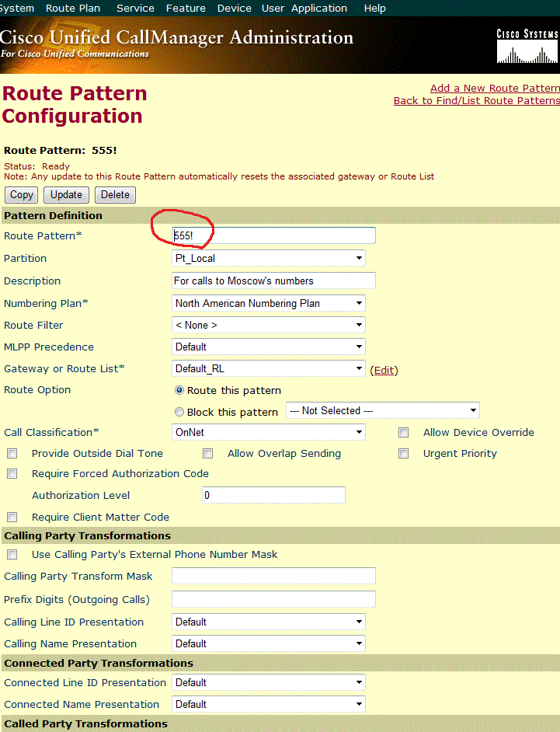Follow the Add a New Route Pattern link

pos(495,89)
